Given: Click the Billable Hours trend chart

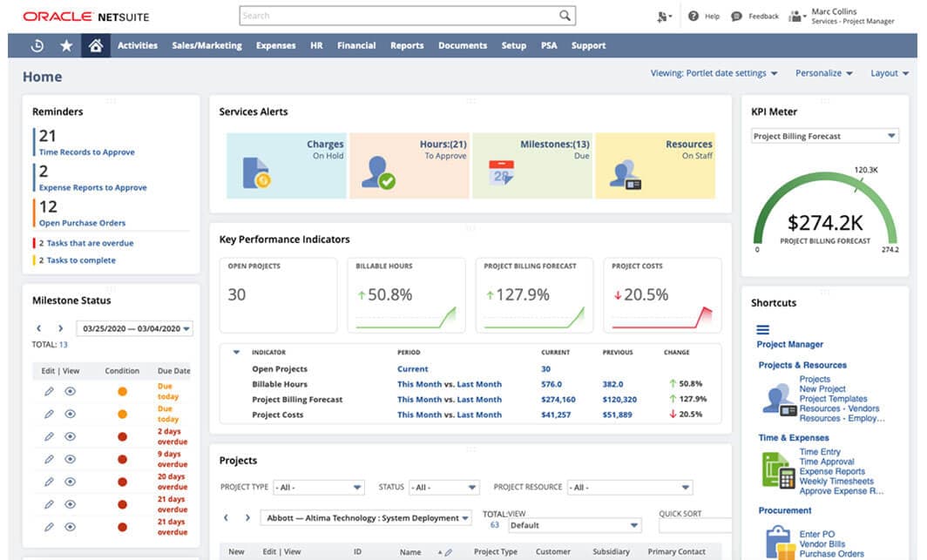Looking at the screenshot, I should (x=406, y=318).
